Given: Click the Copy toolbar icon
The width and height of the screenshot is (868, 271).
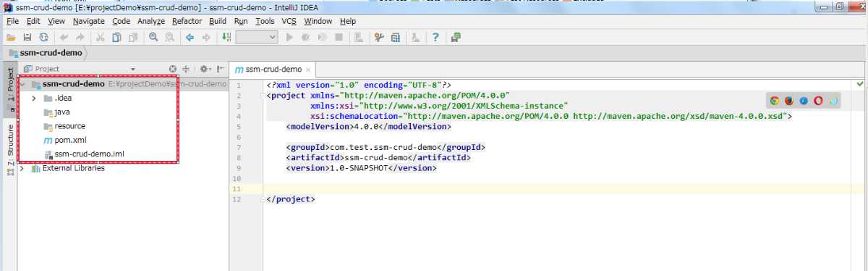Looking at the screenshot, I should pyautogui.click(x=116, y=37).
